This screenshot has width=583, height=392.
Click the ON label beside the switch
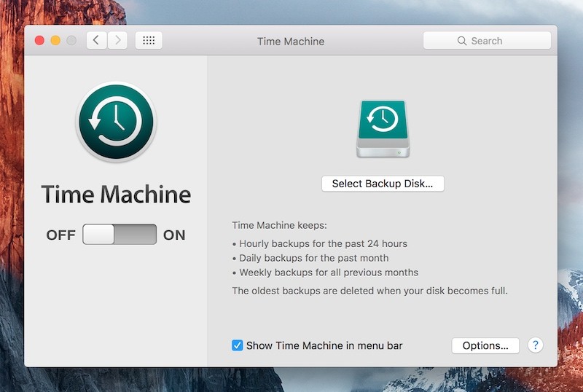[x=174, y=235]
